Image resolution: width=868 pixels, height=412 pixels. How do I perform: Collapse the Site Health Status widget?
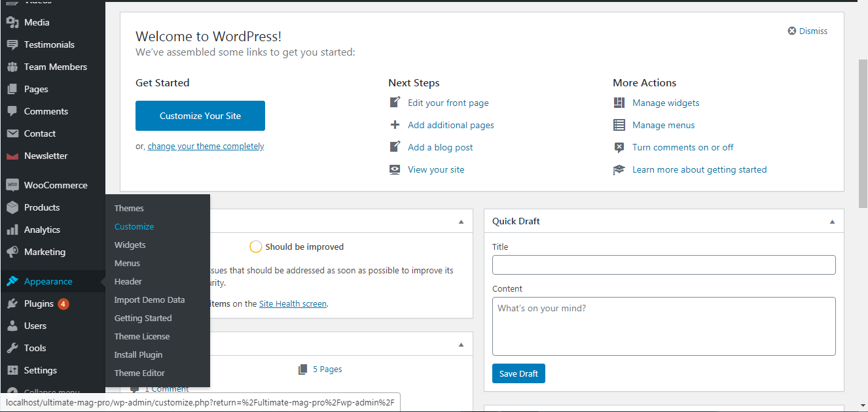461,222
